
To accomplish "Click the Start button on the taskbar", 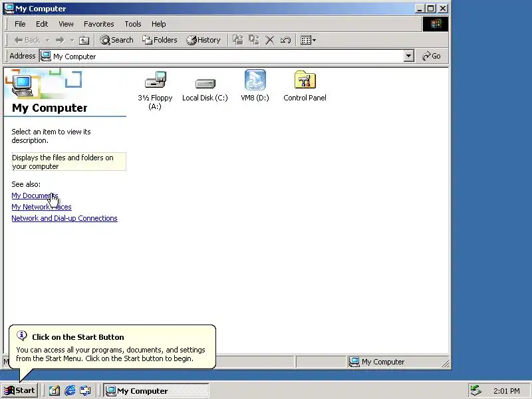I will pyautogui.click(x=20, y=390).
